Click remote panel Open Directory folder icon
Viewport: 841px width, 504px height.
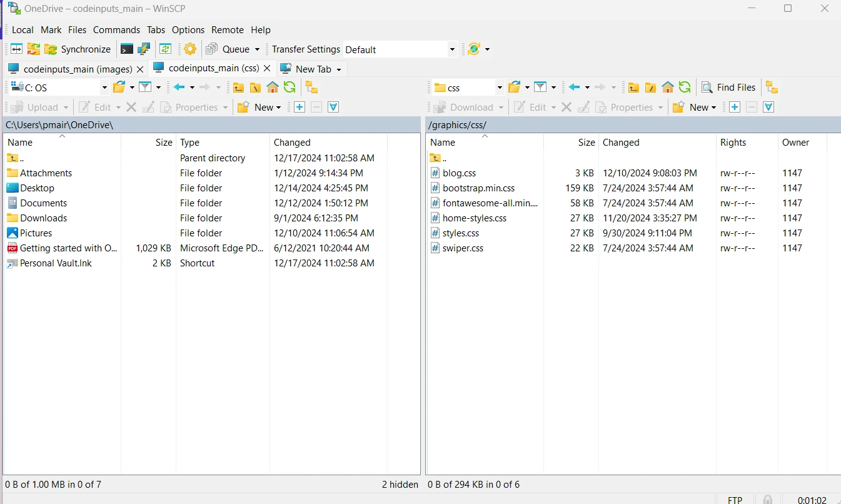click(x=515, y=87)
